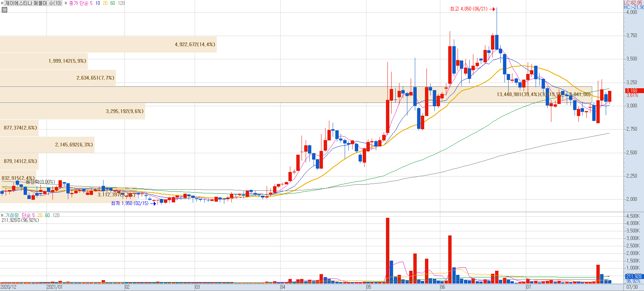
Task: Click the gray 120-day price moving average number
Action: 121,3
